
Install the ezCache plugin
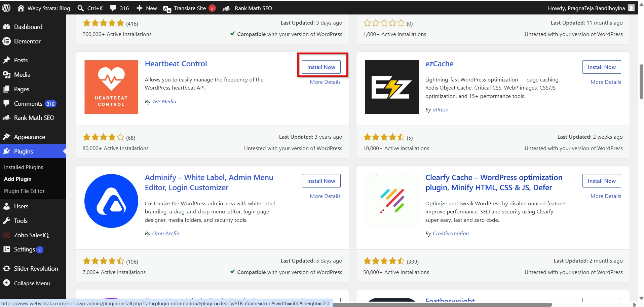[602, 67]
